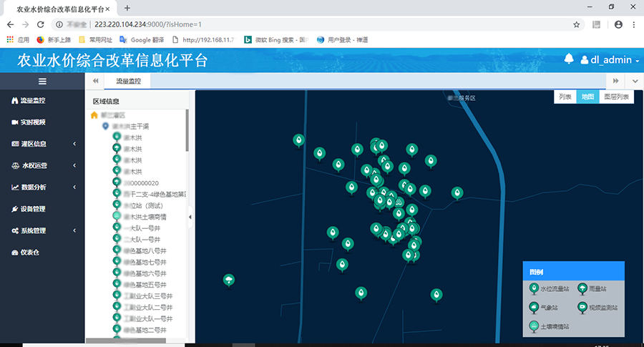The height and width of the screenshot is (347, 644).
Task: Click 视频监测站 icon in the legend
Action: point(582,307)
